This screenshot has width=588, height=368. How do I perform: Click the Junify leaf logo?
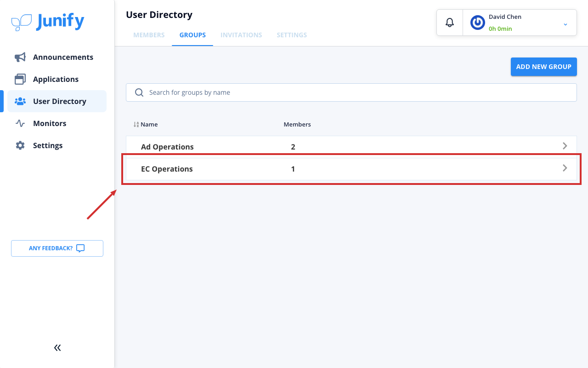tap(22, 22)
